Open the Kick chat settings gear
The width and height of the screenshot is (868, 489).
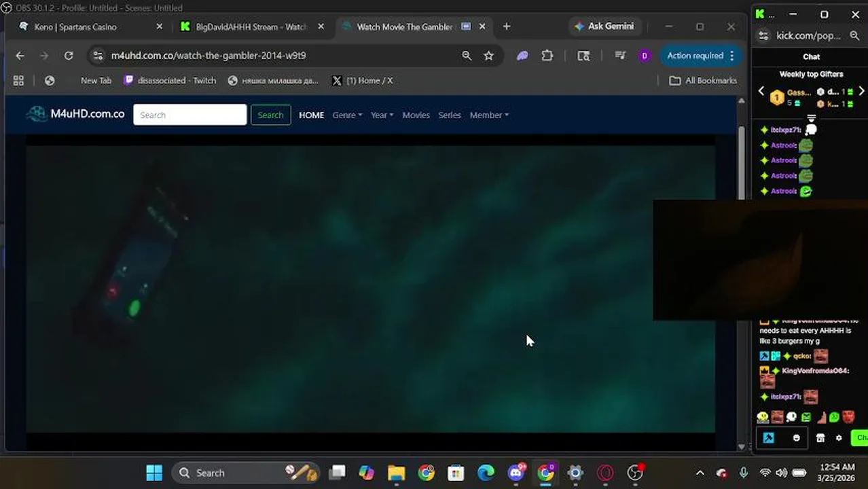(839, 438)
